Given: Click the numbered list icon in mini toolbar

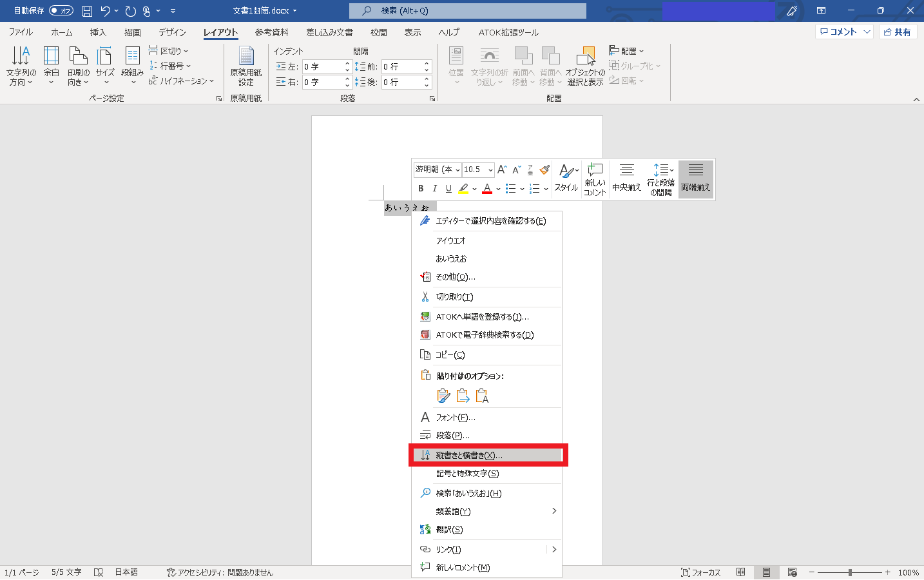Looking at the screenshot, I should coord(534,188).
